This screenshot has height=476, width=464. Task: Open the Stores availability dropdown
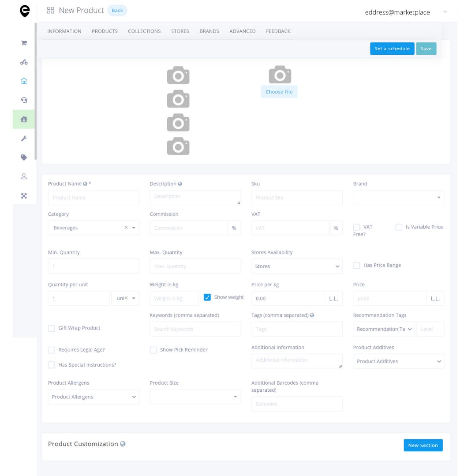[297, 266]
